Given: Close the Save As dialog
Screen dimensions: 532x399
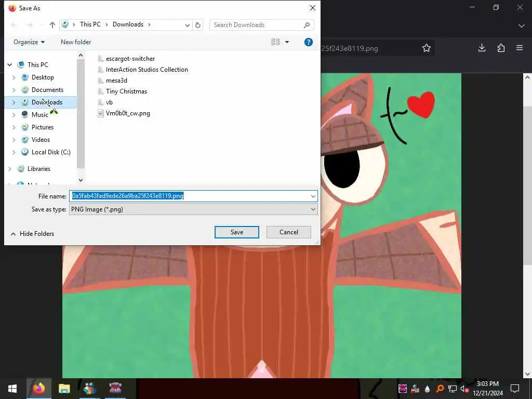Looking at the screenshot, I should pos(312,8).
